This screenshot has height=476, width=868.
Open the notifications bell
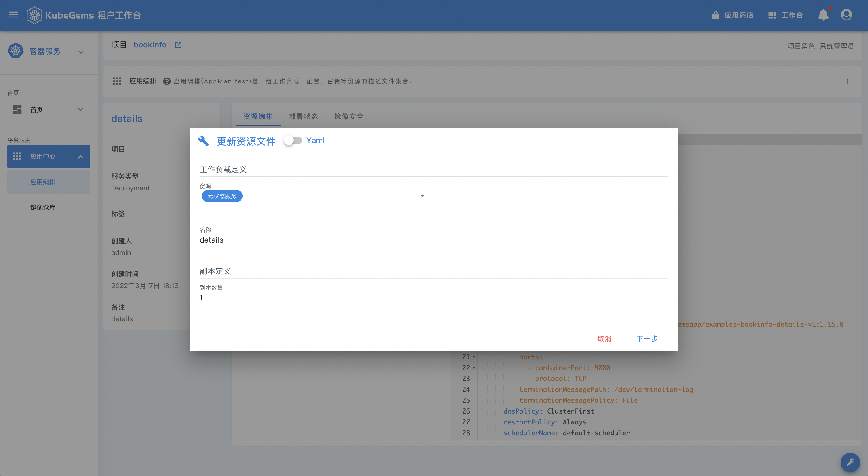tap(823, 14)
